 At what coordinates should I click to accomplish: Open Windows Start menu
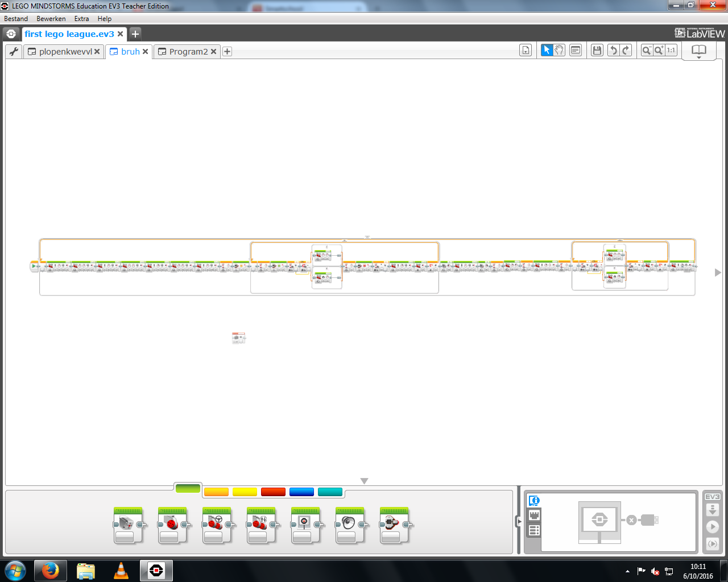point(15,571)
